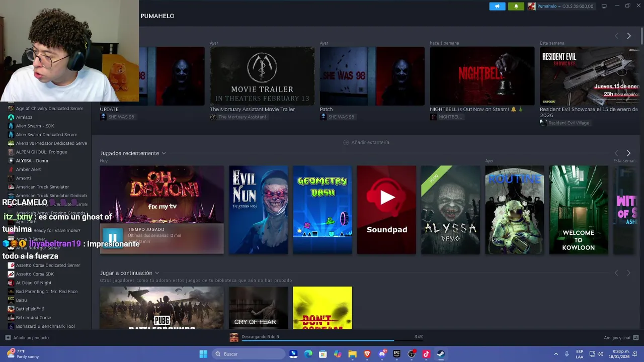The width and height of the screenshot is (644, 362).
Task: Click 'NIGHTBELL is Out Now on Steam!' headline
Action: click(476, 109)
